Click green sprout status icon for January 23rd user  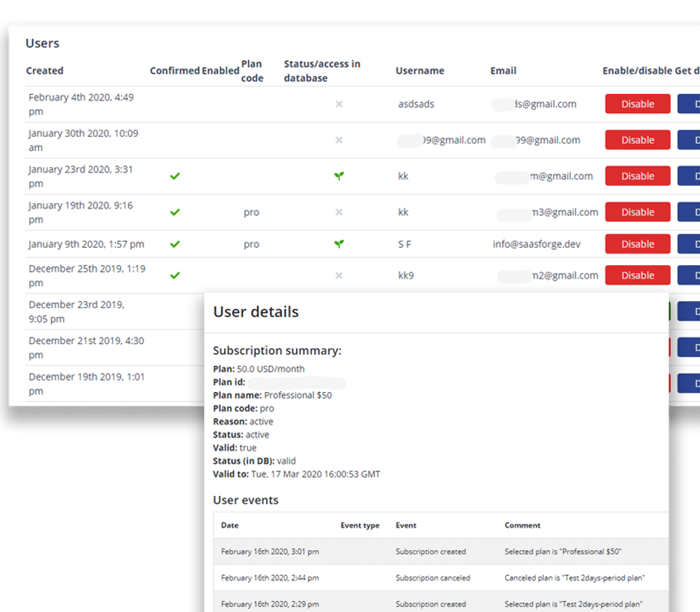(x=339, y=176)
